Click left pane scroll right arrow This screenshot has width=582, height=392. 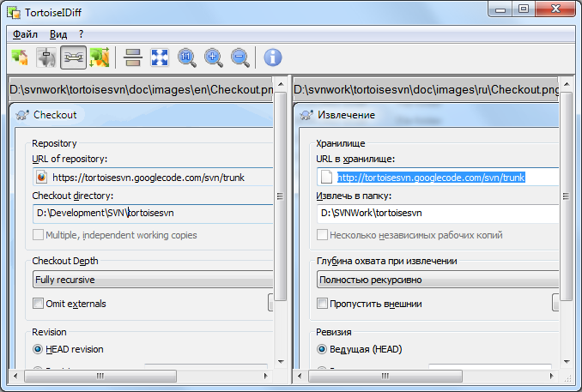(266, 376)
